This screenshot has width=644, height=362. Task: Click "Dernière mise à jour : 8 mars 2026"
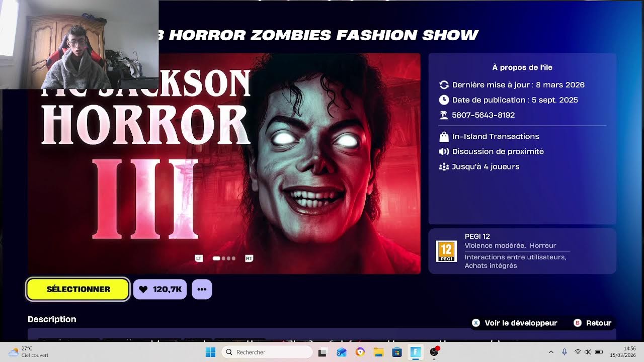coord(518,84)
